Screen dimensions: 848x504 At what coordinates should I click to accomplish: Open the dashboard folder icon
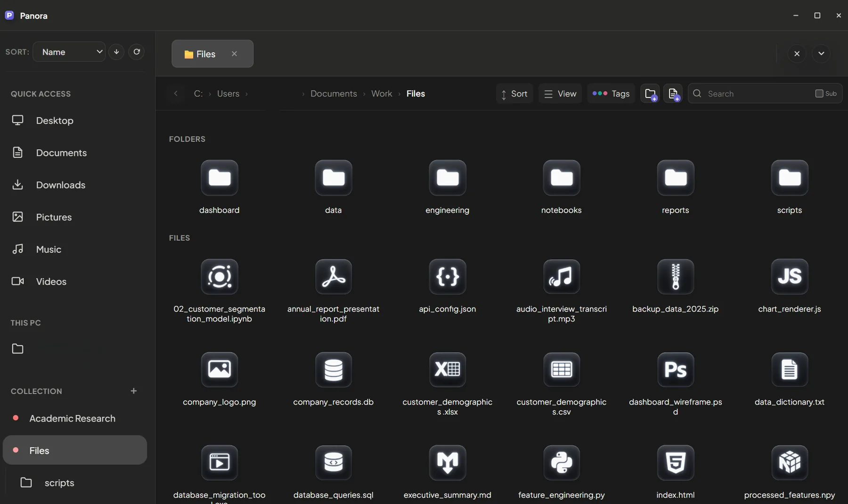click(220, 178)
